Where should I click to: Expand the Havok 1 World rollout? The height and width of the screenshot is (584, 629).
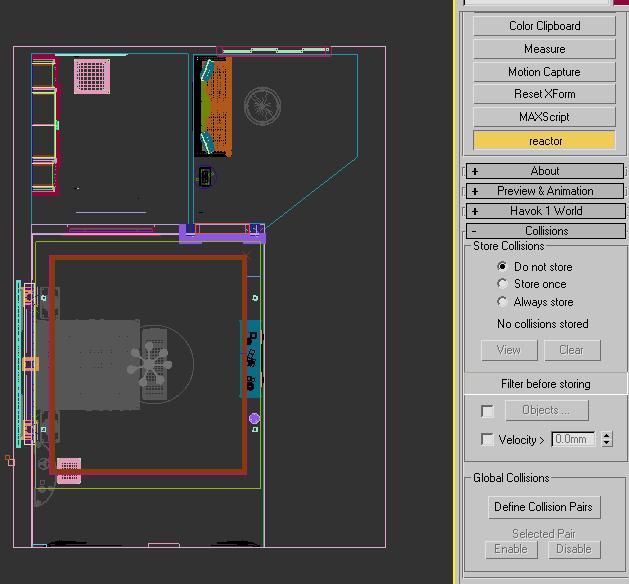pyautogui.click(x=544, y=211)
